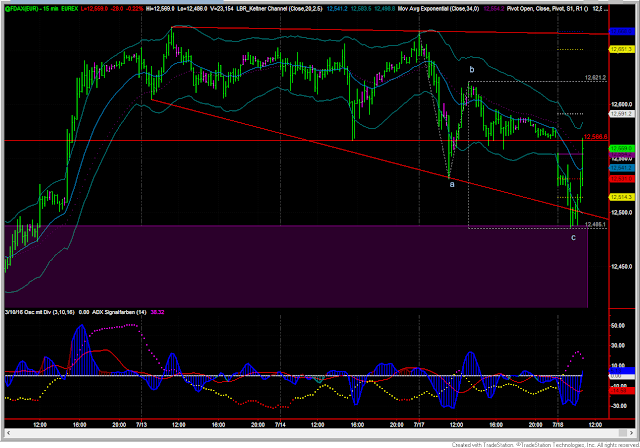Select the Pivot Open, Close, Pivot, S1, R1 label
The width and height of the screenshot is (640, 448).
(x=547, y=9)
